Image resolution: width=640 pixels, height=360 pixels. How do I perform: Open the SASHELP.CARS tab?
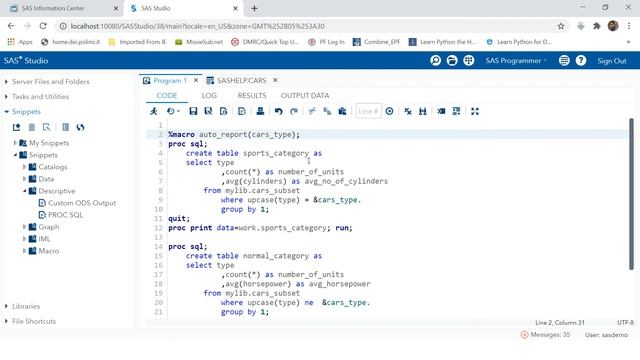pos(241,80)
